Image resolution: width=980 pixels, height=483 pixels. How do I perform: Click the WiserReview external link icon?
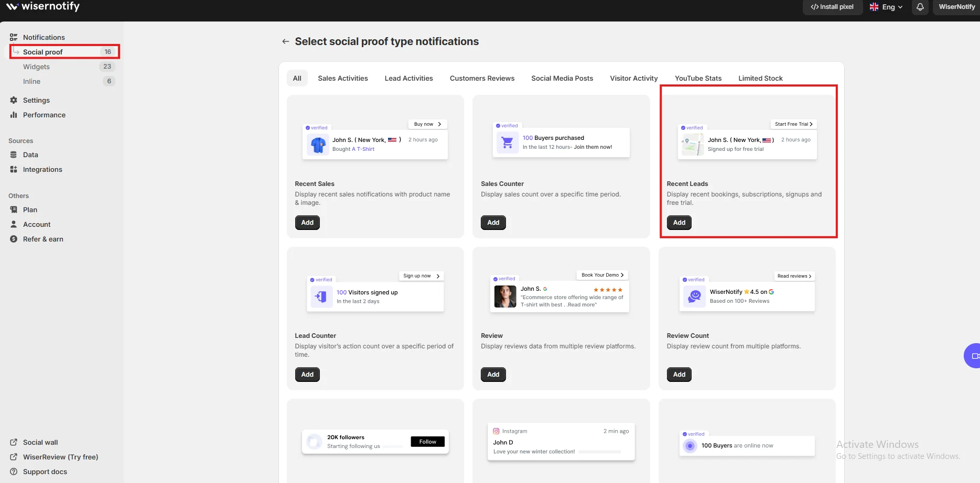[14, 457]
